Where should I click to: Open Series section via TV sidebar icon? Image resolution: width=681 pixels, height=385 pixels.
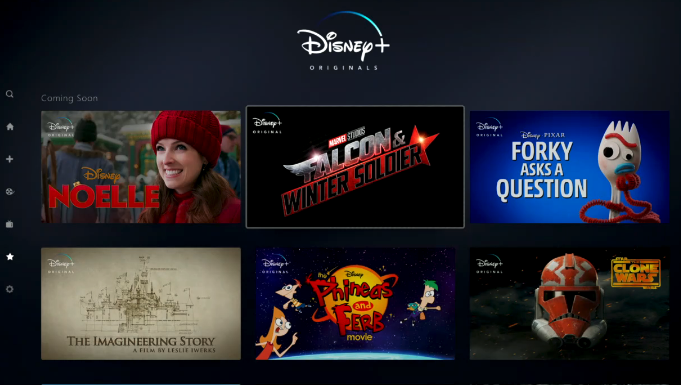(10, 224)
